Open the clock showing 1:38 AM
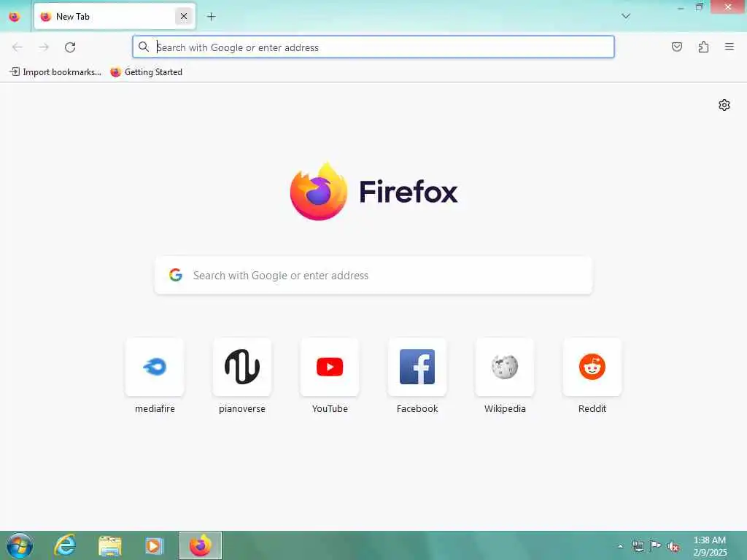 tap(710, 546)
